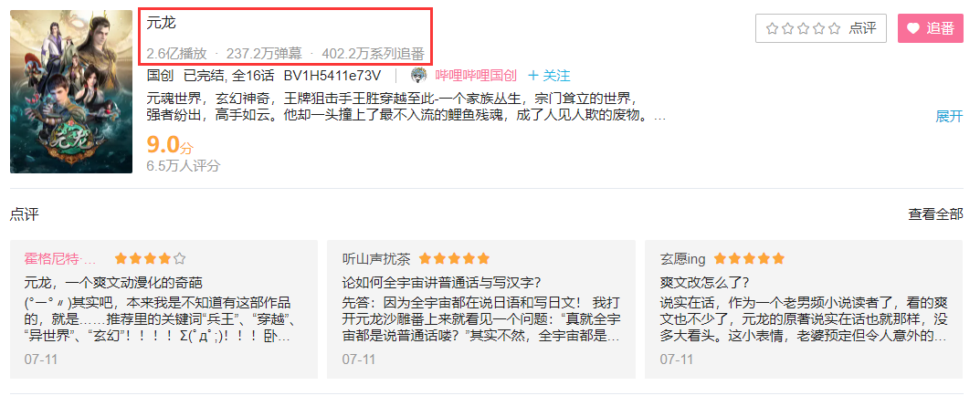
Task: Click the 哔哩哔哩国创 avatar icon
Action: tap(418, 77)
